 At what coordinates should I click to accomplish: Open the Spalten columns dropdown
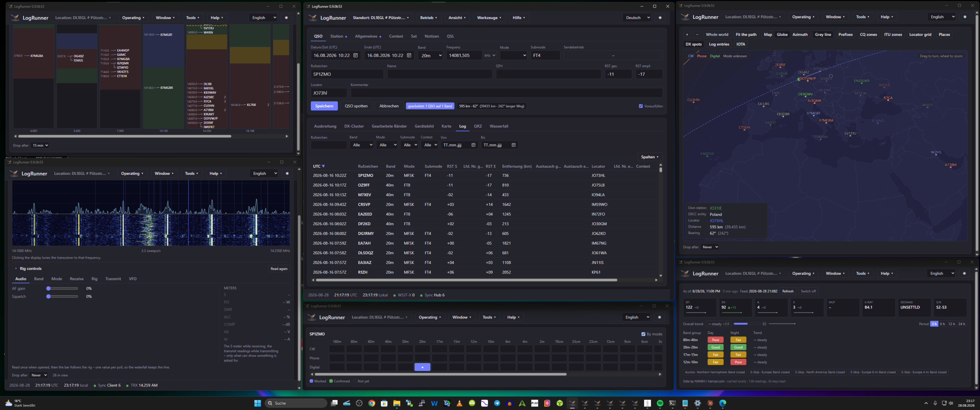coord(650,157)
